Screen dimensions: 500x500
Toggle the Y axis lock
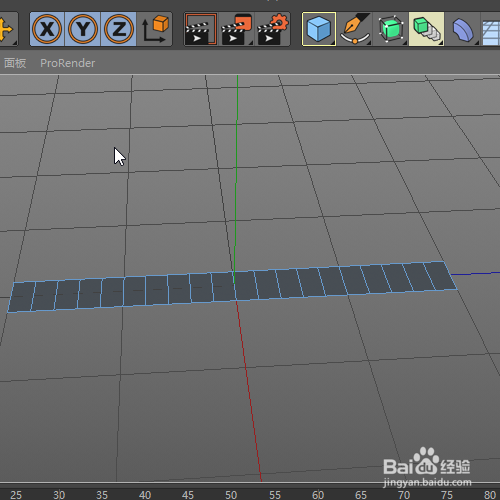tap(83, 29)
